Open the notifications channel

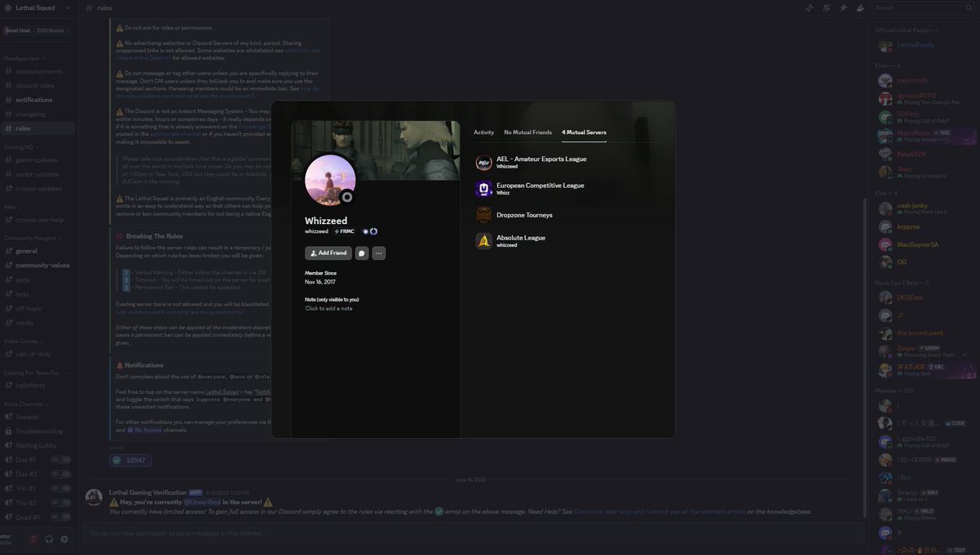coord(38,100)
